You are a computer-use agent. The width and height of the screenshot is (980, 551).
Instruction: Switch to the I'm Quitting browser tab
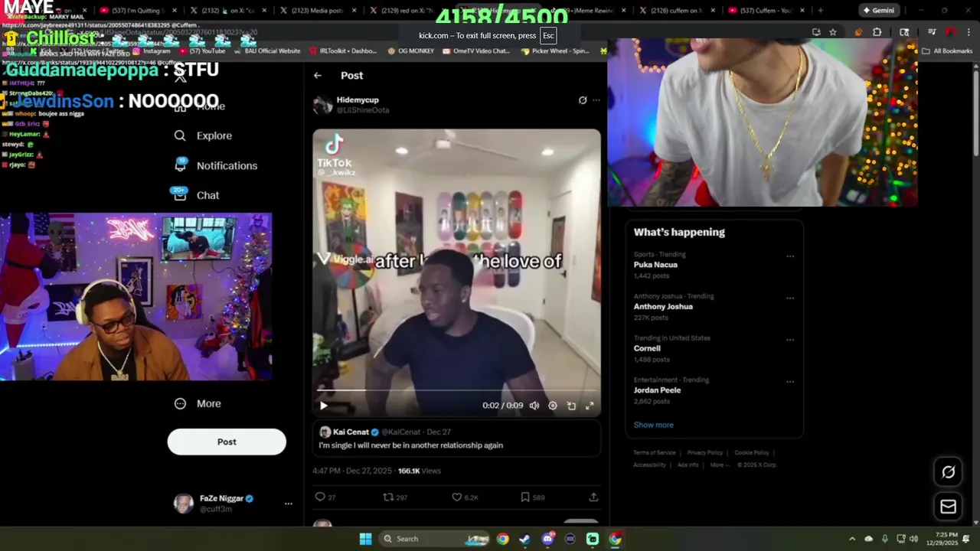click(139, 11)
